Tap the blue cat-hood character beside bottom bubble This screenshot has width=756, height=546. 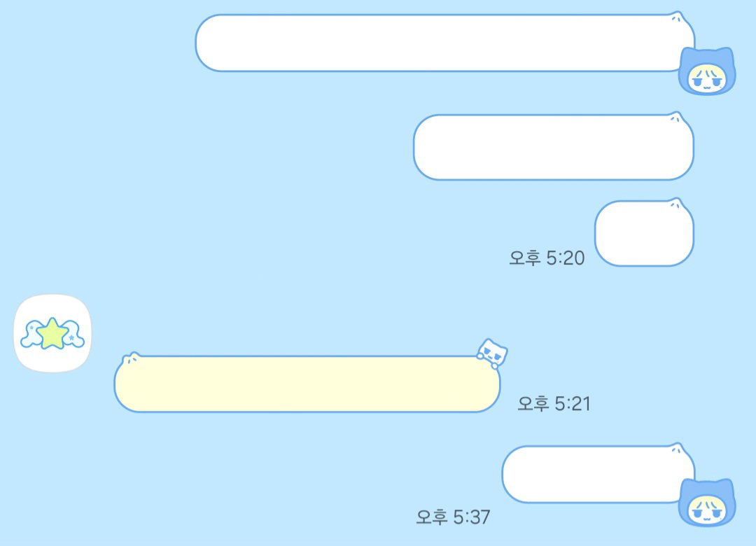click(707, 502)
